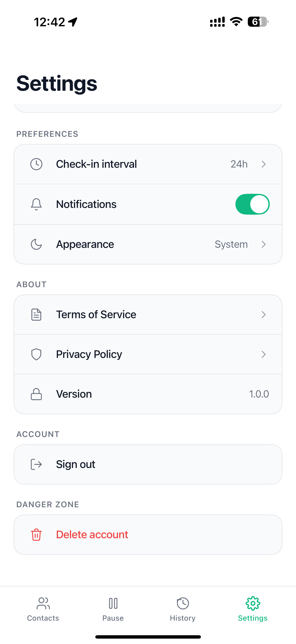Switch to the Contacts tab
Viewport: 296px width, 644px height.
click(x=43, y=609)
